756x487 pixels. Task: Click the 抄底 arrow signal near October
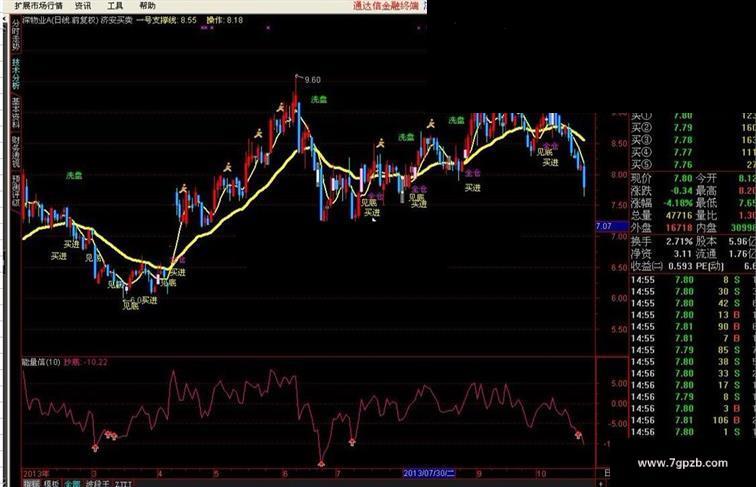(578, 435)
